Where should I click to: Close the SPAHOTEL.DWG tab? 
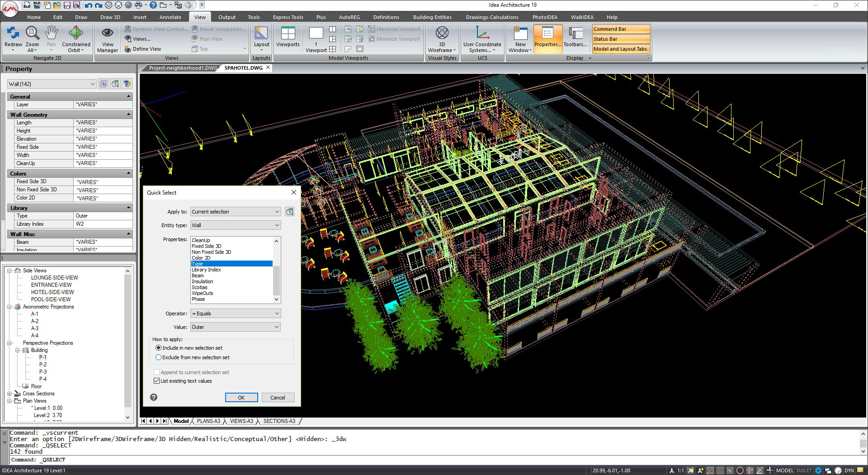268,67
